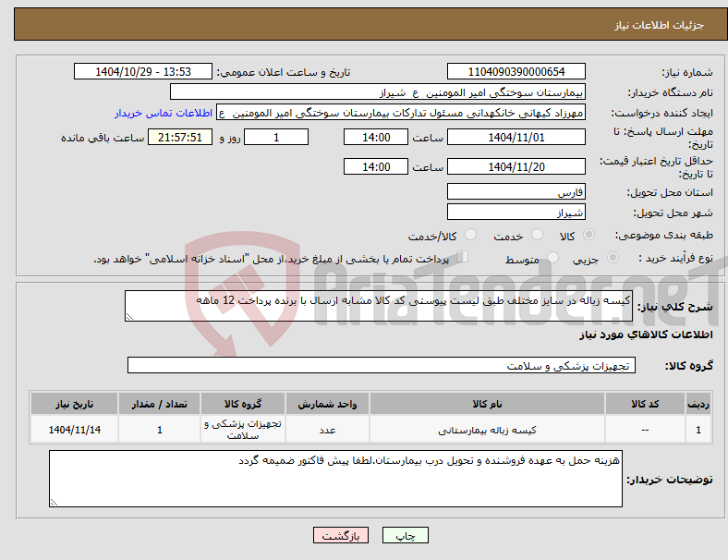This screenshot has height=560, width=728.
Task: Click the price validity date 1404/11/20
Action: pos(516,166)
